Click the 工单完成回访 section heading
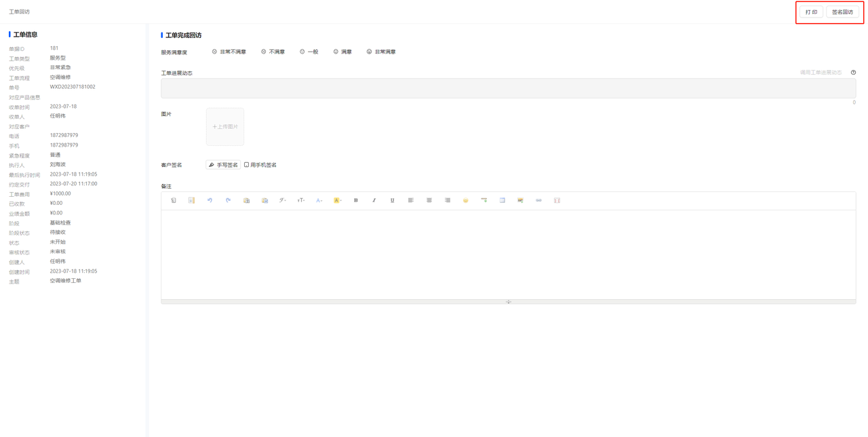868x437 pixels. coord(183,35)
